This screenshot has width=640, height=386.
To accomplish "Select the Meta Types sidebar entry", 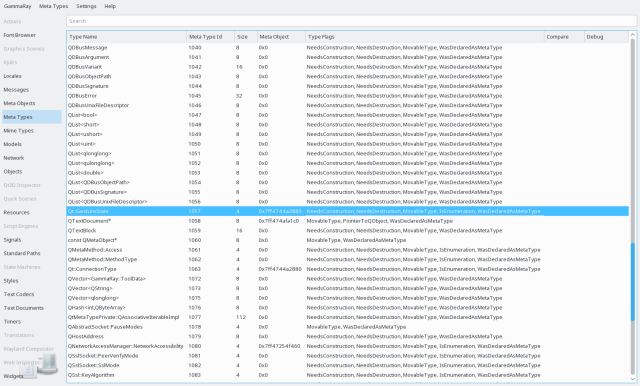I will coord(32,117).
